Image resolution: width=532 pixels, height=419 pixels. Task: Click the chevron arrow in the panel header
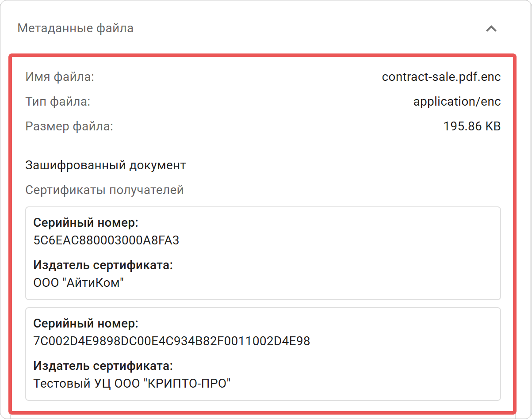(x=491, y=29)
